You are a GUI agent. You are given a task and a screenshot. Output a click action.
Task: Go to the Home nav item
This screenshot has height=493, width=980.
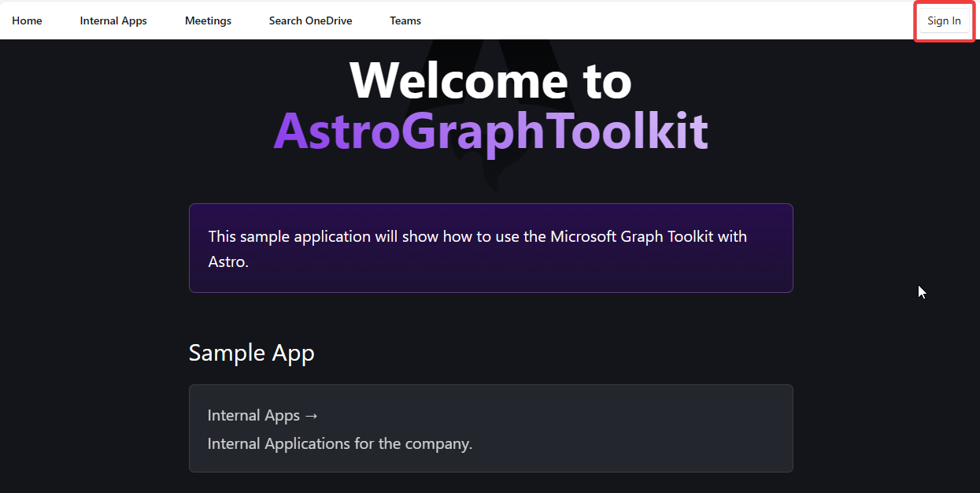coord(27,20)
